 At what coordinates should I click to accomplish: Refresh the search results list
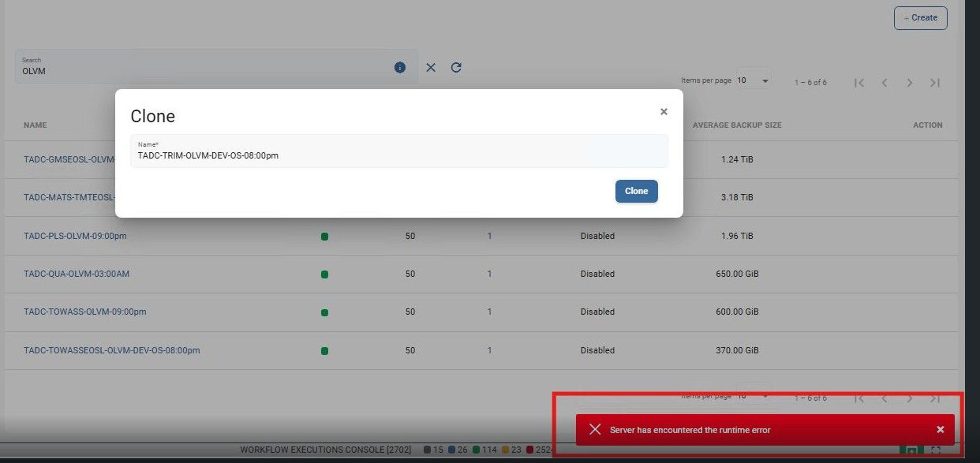456,68
